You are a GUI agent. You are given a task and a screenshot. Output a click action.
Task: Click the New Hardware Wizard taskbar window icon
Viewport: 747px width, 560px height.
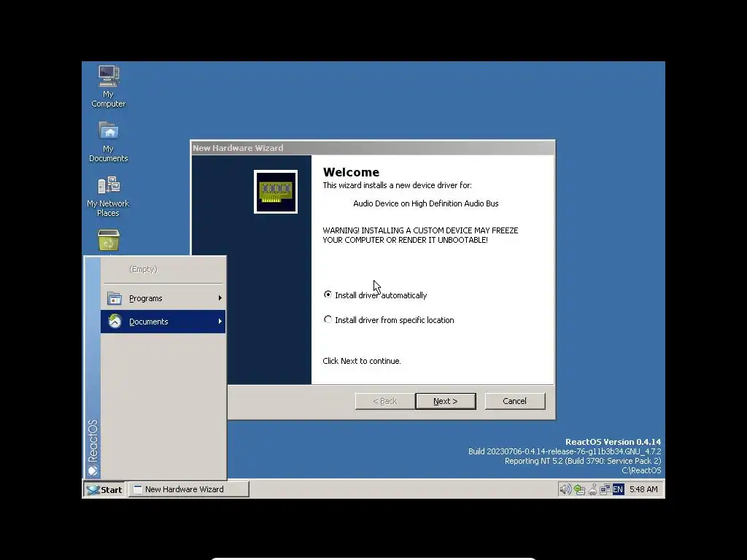pyautogui.click(x=138, y=489)
